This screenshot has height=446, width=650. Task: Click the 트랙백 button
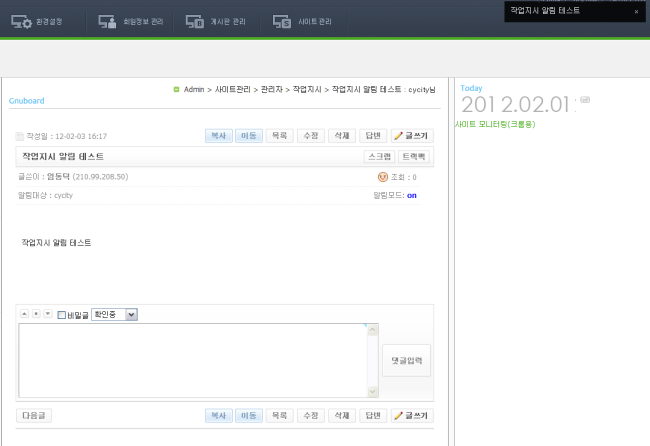coord(414,157)
